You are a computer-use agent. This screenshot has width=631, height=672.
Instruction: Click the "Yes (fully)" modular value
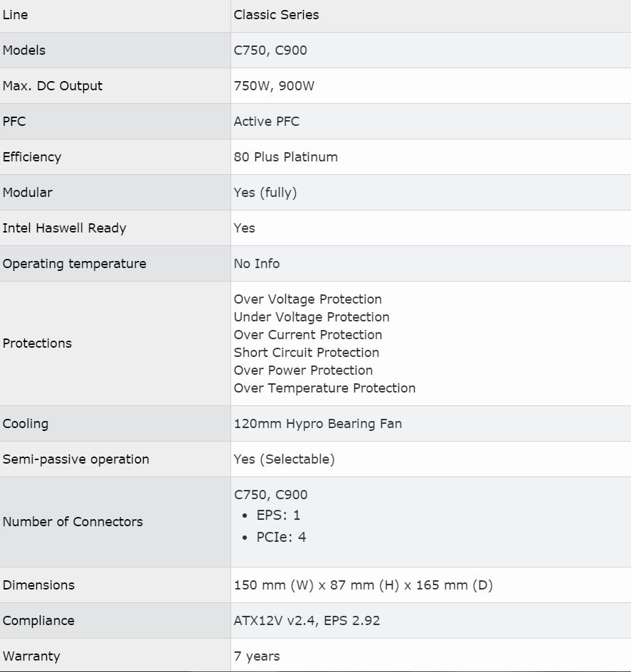pos(265,193)
